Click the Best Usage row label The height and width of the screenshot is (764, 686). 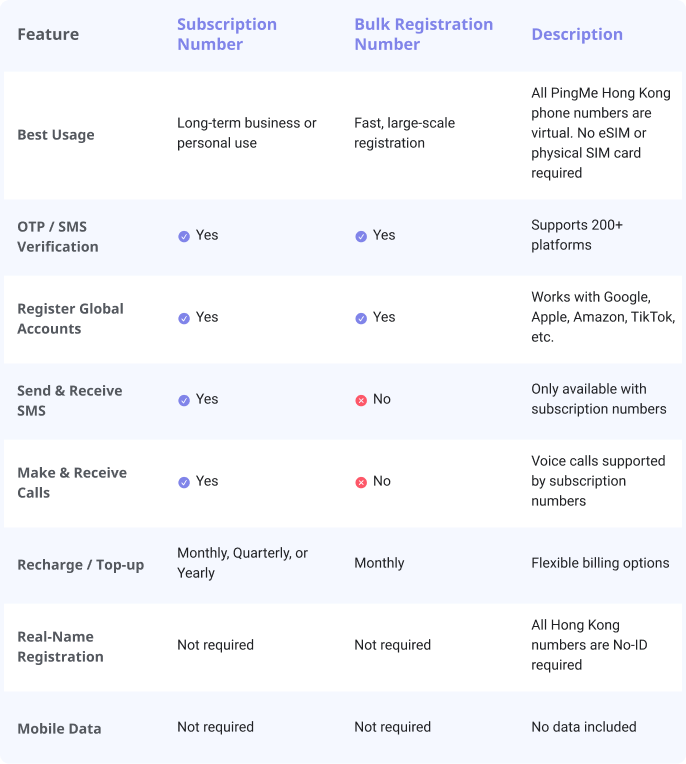pos(56,134)
